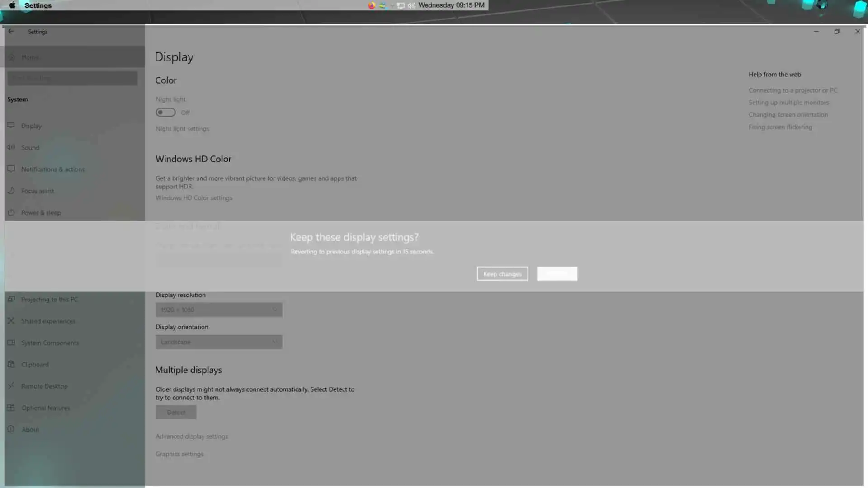Open the Display resolution dropdown
The image size is (868, 488).
coord(219,310)
